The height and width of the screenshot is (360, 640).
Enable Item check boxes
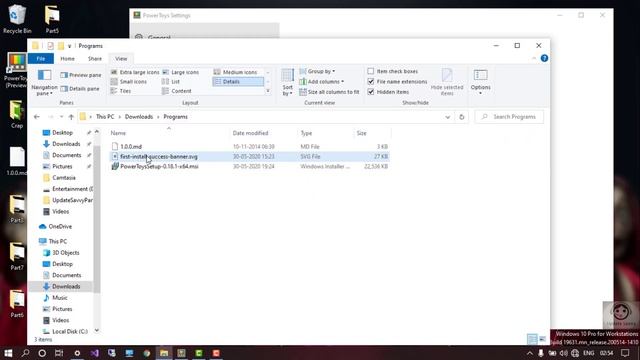(x=371, y=71)
